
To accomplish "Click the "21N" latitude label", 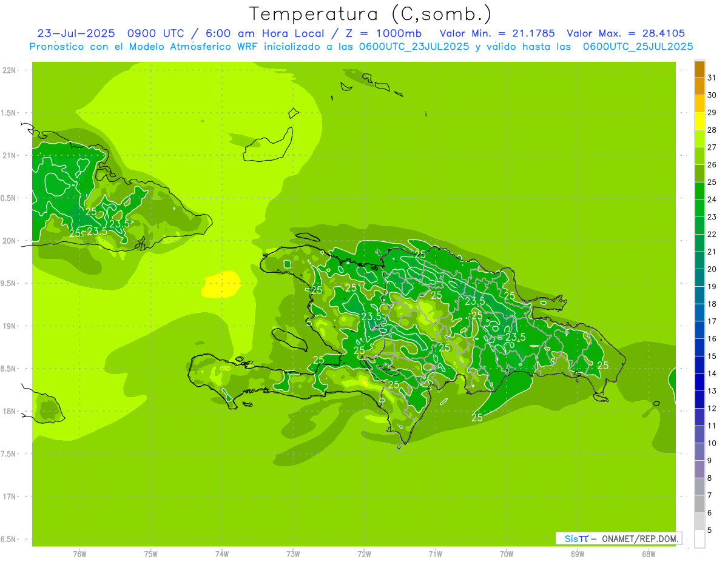I will coord(9,155).
